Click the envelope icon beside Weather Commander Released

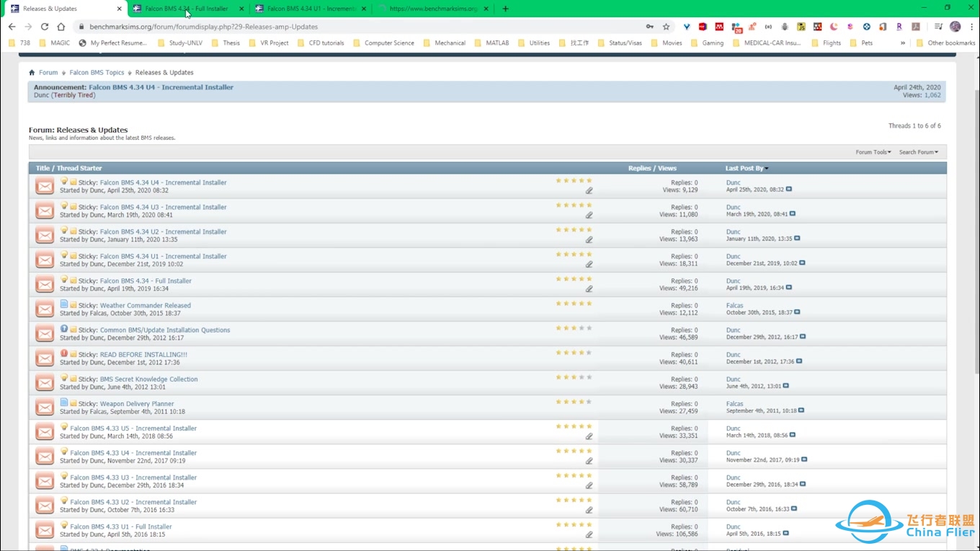point(45,309)
